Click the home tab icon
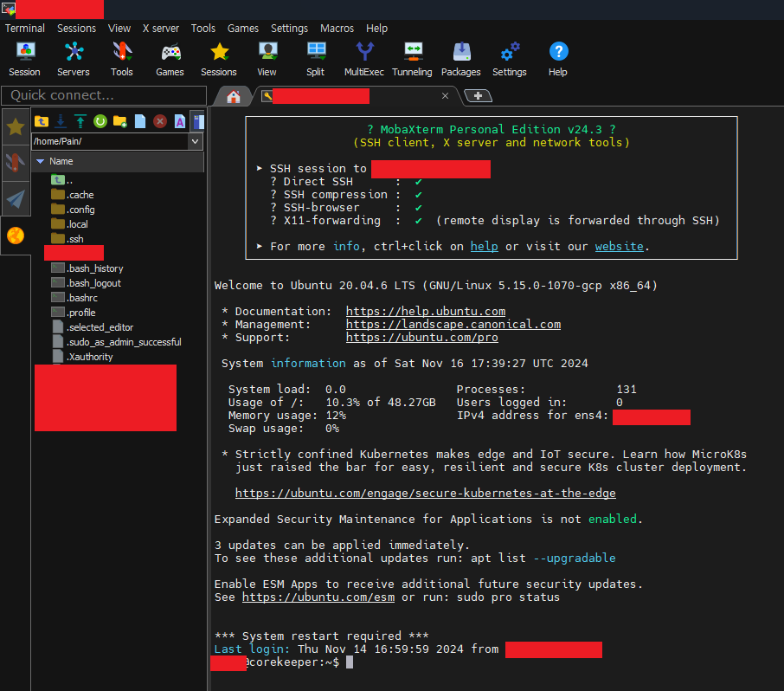This screenshot has height=691, width=784. [x=233, y=96]
